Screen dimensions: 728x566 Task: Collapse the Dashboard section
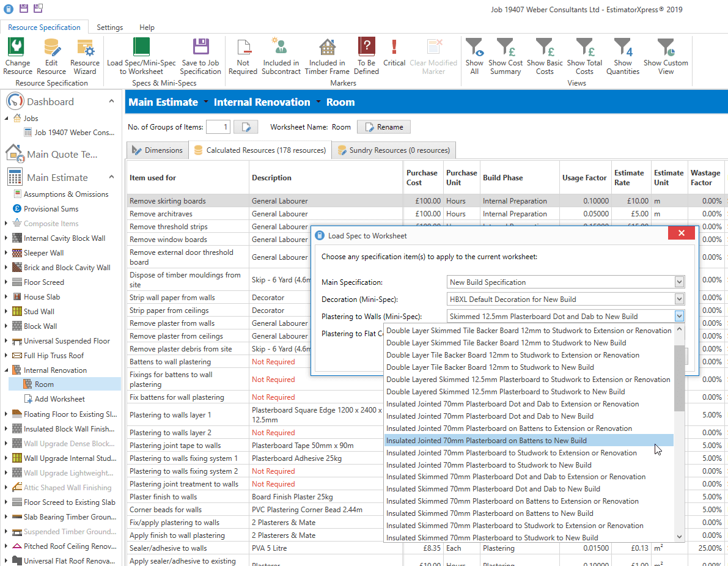[x=111, y=101]
